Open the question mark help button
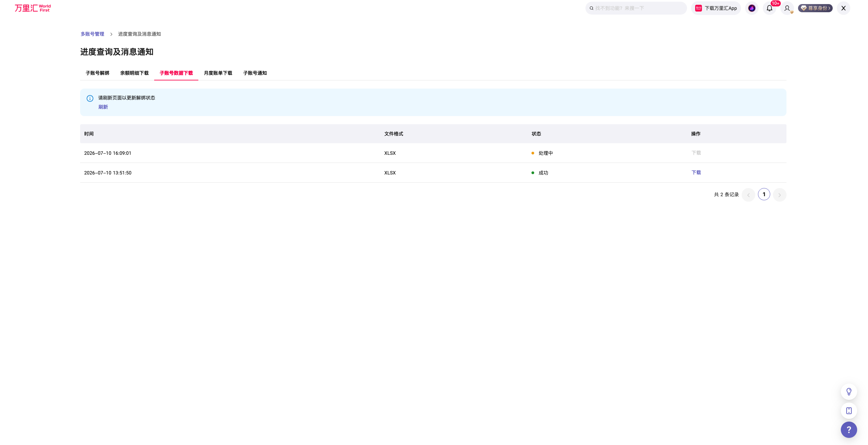 849,430
